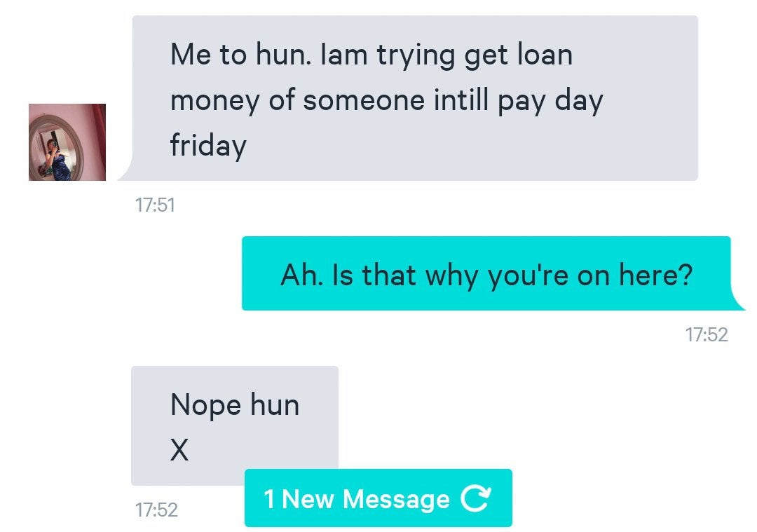Viewport: 757px width, 532px height.
Task: Click the grey bubble tail beside the avatar
Action: coord(125,170)
